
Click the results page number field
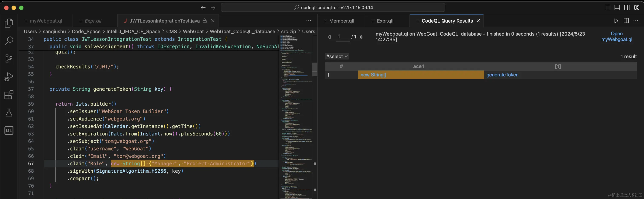tap(342, 36)
